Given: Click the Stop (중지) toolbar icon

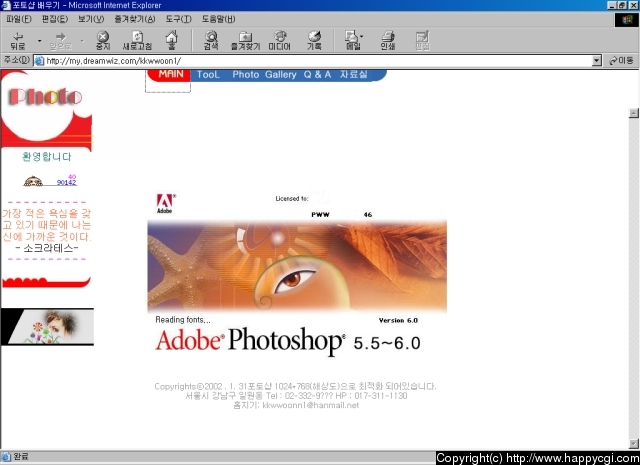Looking at the screenshot, I should pyautogui.click(x=103, y=40).
